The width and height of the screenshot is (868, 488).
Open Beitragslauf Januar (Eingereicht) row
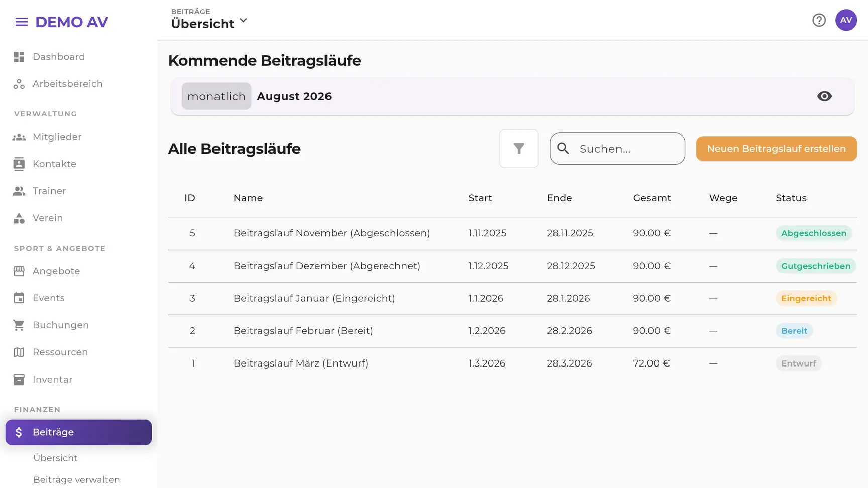512,299
